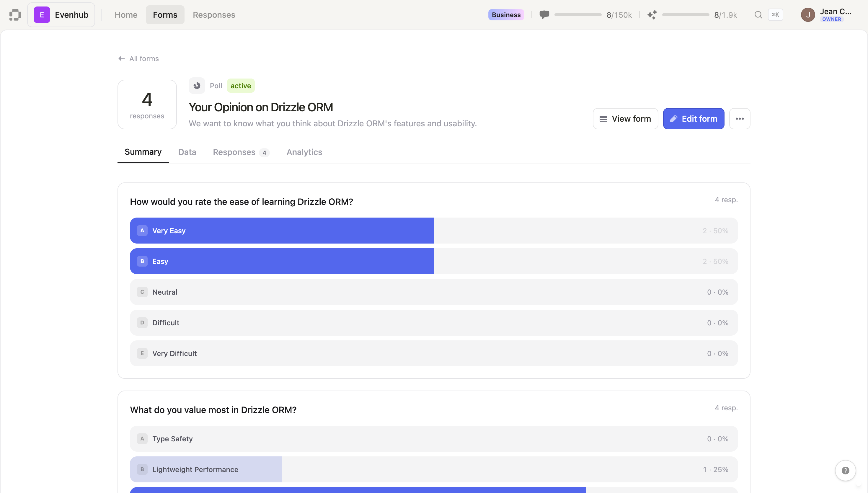
Task: Go to the Home nav item
Action: 126,15
